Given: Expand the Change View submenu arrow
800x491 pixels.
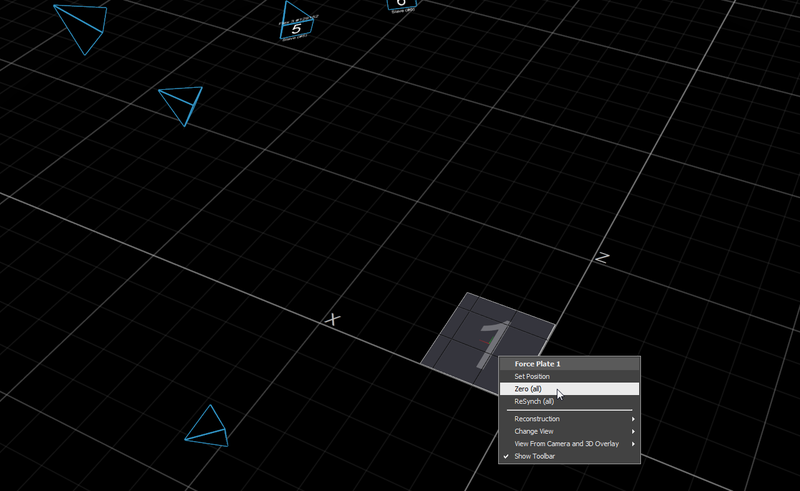Looking at the screenshot, I should click(633, 431).
